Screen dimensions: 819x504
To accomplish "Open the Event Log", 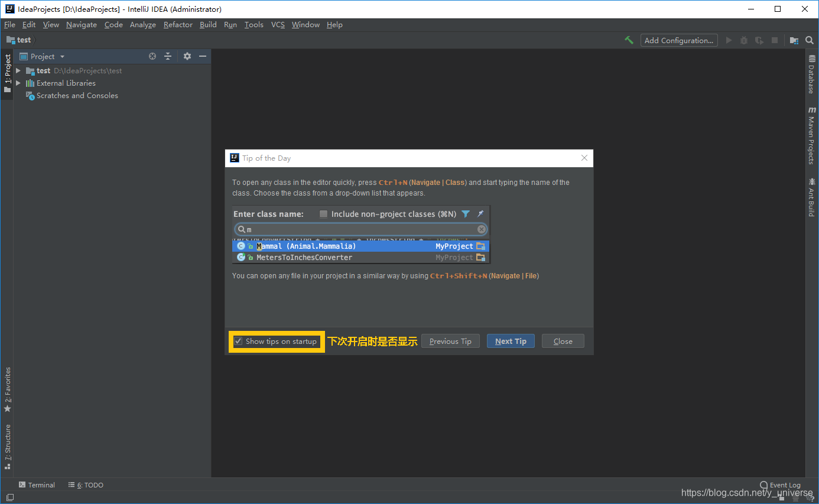I will point(780,485).
